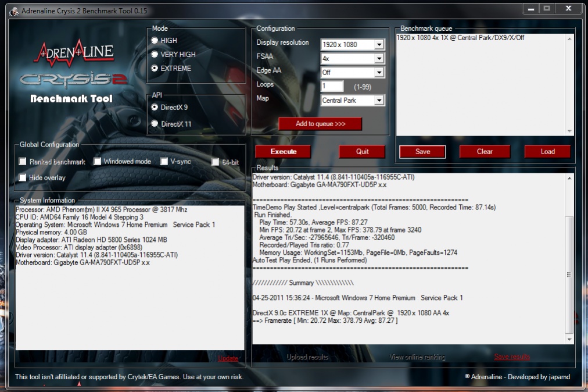Image resolution: width=588 pixels, height=392 pixels.
Task: Click the Upload results link
Action: point(307,357)
